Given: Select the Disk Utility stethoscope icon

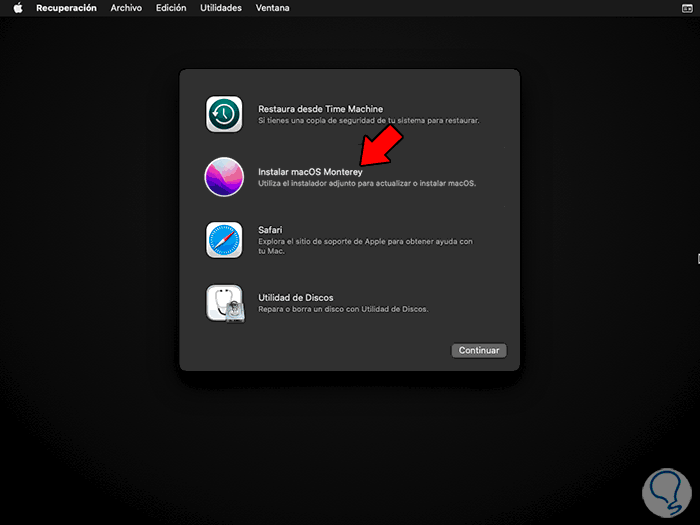Looking at the screenshot, I should coord(225,304).
